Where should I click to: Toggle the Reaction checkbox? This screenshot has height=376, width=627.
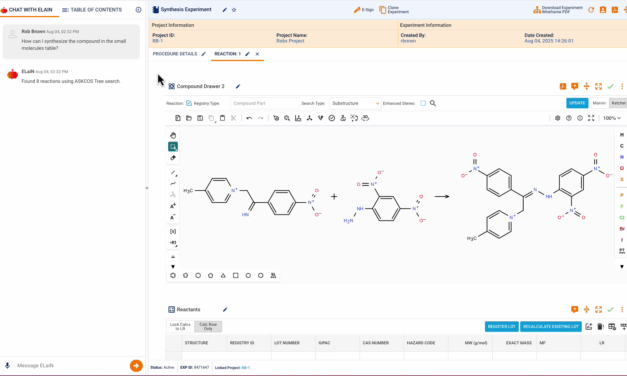point(189,103)
